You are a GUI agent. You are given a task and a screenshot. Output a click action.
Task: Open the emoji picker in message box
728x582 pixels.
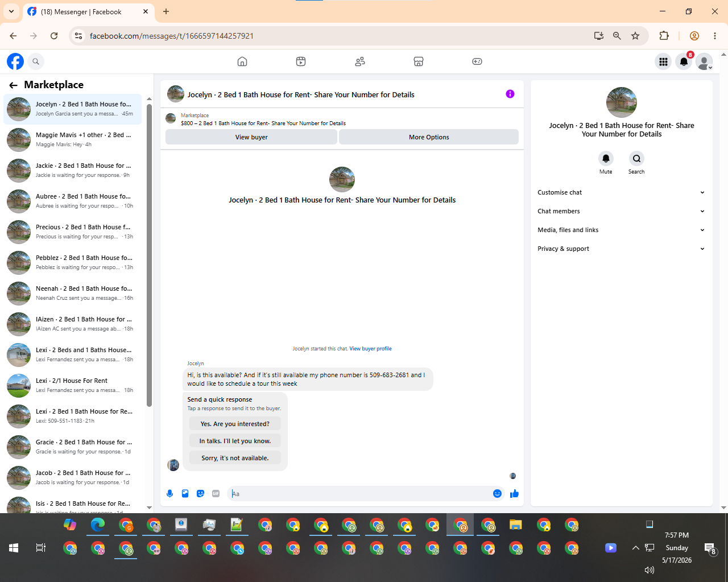point(497,494)
